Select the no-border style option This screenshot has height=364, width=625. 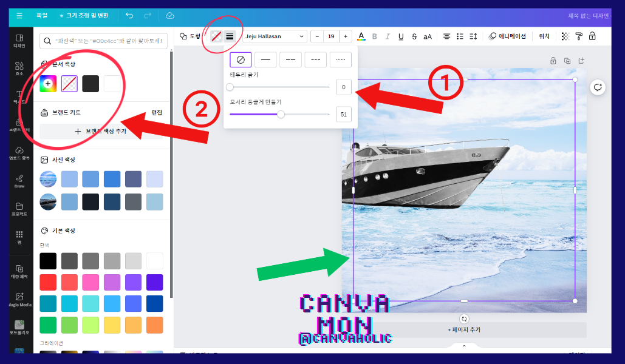click(241, 59)
